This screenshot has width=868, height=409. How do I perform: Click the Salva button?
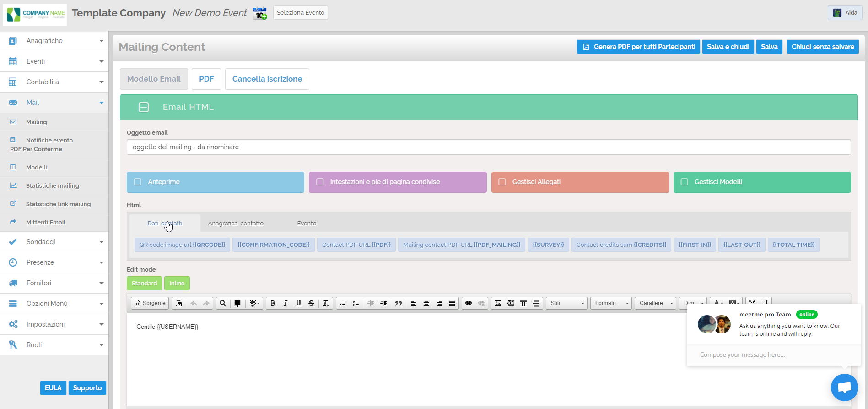click(769, 47)
